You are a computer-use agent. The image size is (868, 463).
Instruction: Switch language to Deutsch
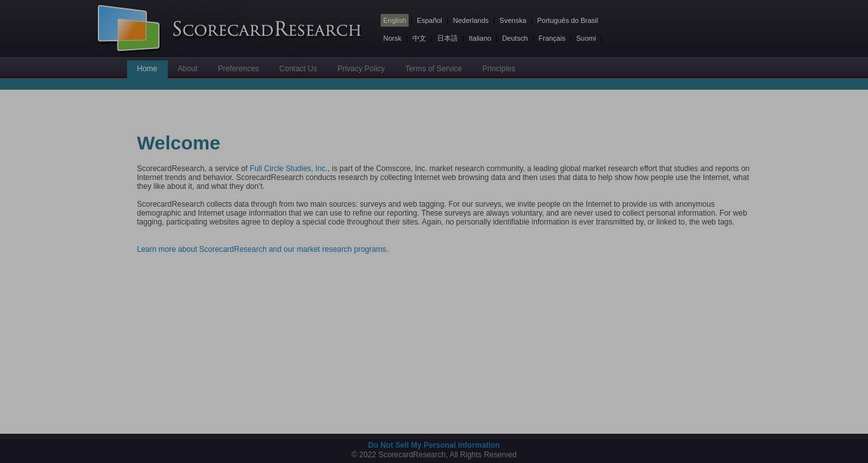[515, 38]
